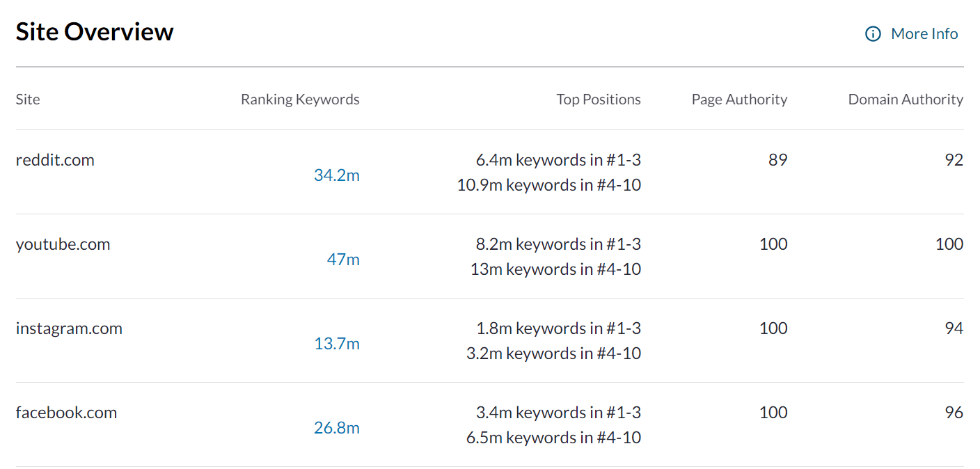Click the 34.2m ranking keywords link for reddit.com
Screen dimensions: 980x469
coord(337,175)
